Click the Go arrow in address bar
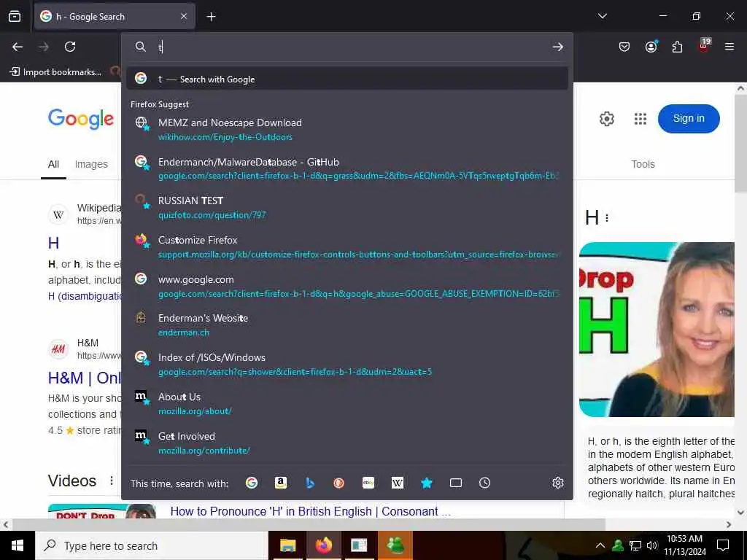The image size is (747, 560). click(x=558, y=47)
